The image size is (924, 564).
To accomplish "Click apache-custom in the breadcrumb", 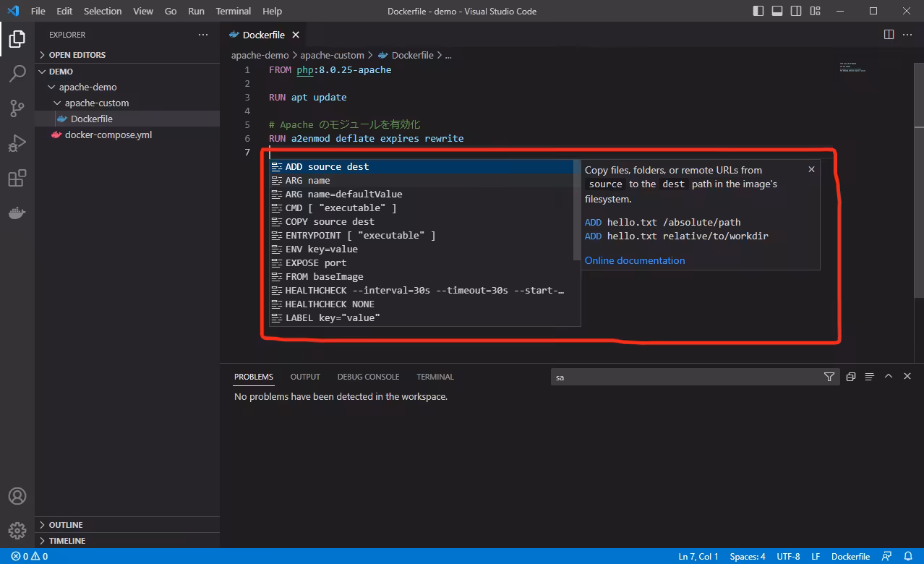I will coord(333,55).
